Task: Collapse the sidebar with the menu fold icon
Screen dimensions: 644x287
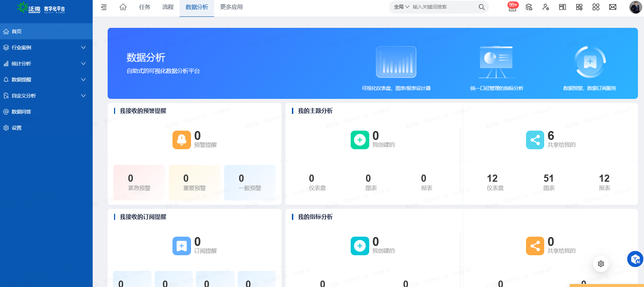Action: 104,7
